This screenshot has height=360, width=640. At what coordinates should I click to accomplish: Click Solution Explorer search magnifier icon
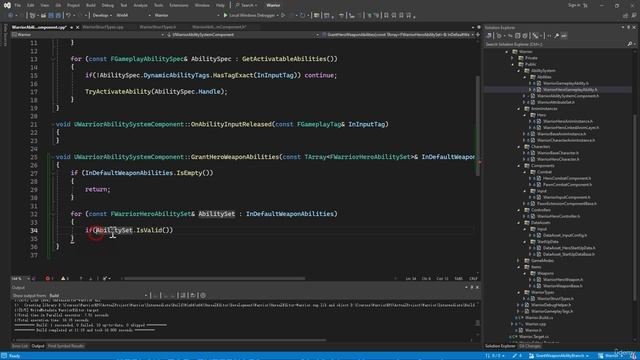629,44
